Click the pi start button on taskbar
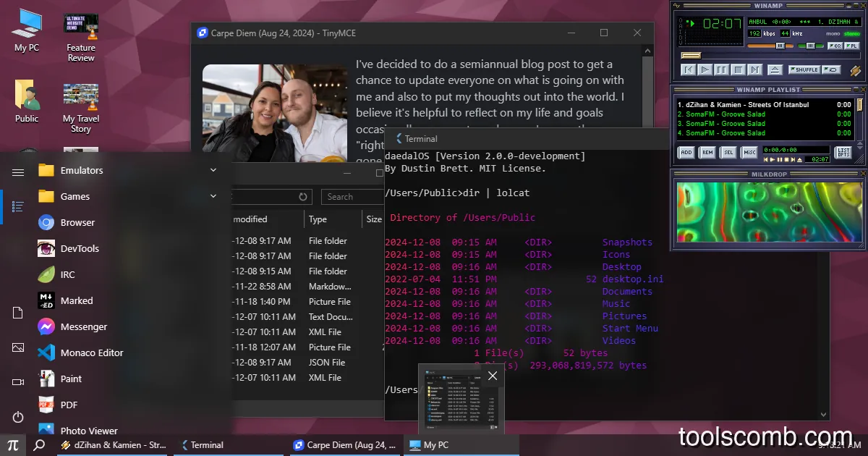This screenshot has height=456, width=868. (x=12, y=444)
